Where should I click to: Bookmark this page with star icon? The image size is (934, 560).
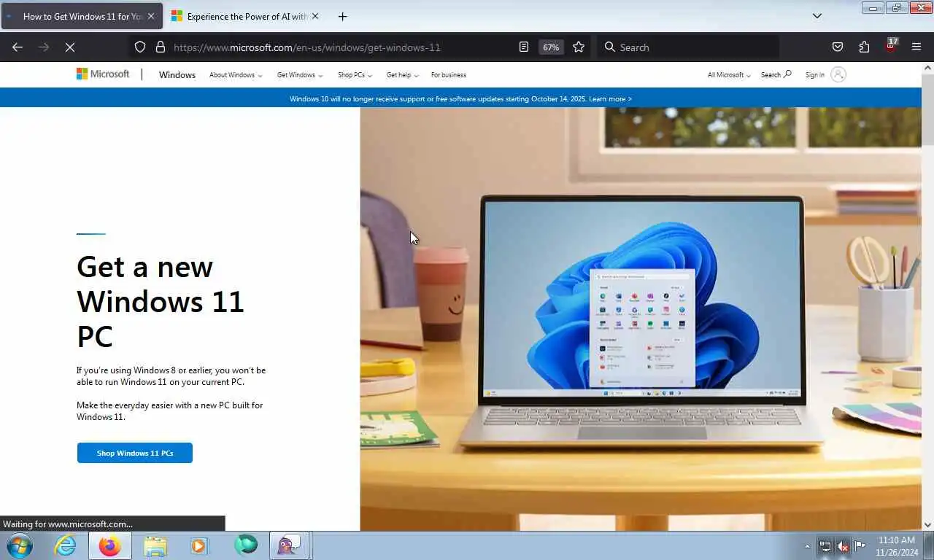point(579,47)
